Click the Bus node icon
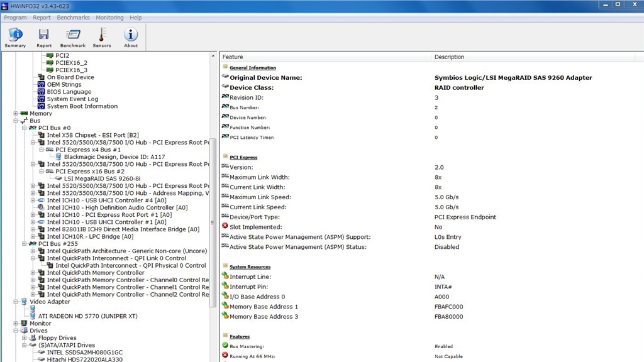The width and height of the screenshot is (644, 362). pos(25,121)
